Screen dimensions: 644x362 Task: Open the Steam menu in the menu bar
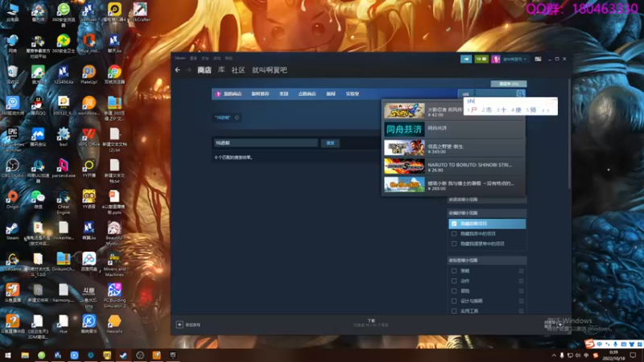[180, 58]
